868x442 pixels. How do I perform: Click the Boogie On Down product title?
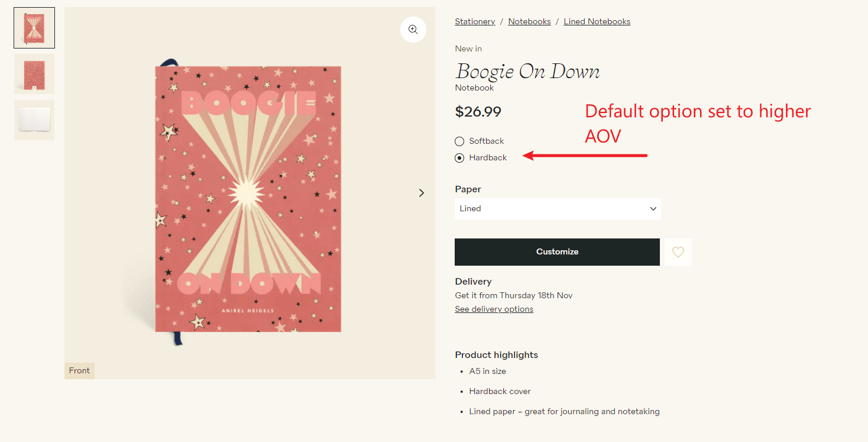click(527, 72)
